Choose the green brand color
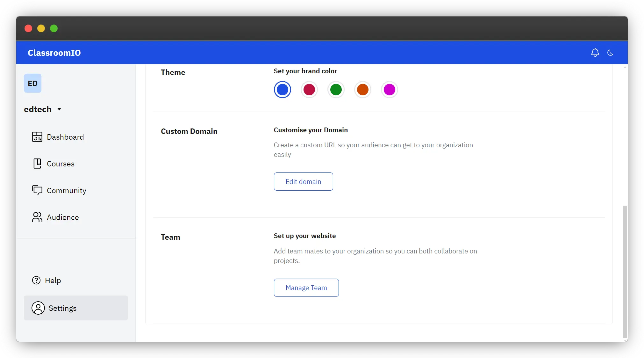644x358 pixels. pos(336,90)
